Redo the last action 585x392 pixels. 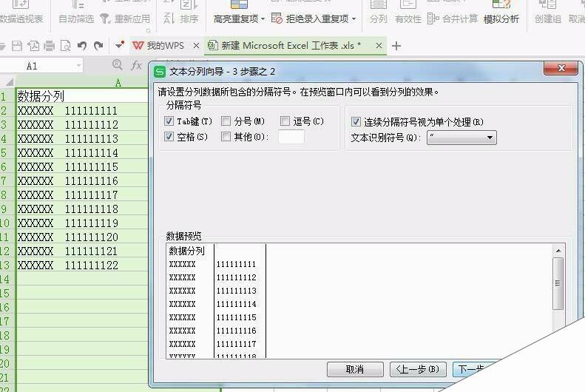tap(98, 46)
